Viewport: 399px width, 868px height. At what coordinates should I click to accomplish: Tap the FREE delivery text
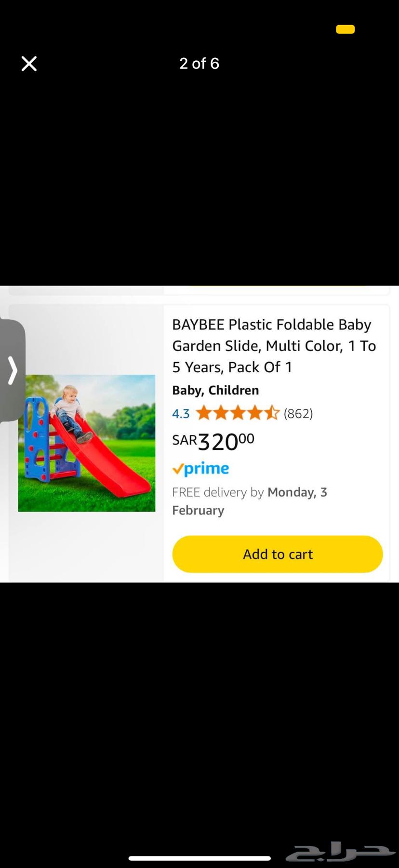tap(218, 492)
